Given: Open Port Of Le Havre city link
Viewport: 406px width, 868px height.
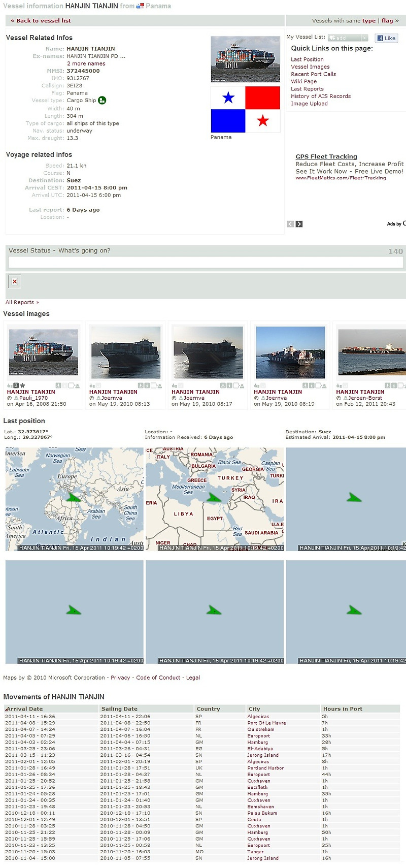Looking at the screenshot, I should point(266,723).
